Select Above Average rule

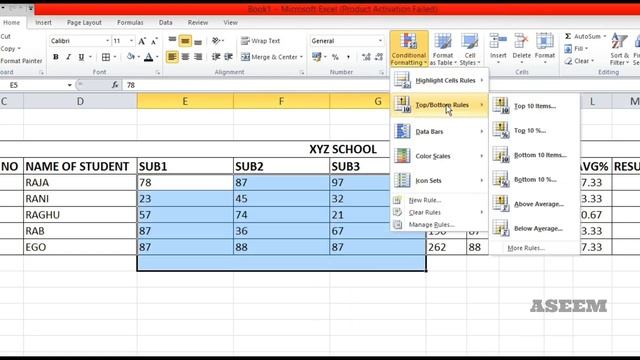[x=534, y=204]
